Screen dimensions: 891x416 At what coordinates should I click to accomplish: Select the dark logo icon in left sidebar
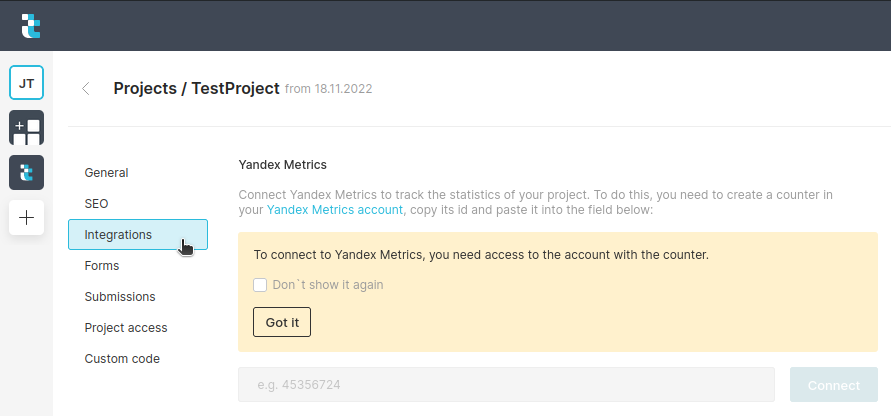[x=26, y=172]
